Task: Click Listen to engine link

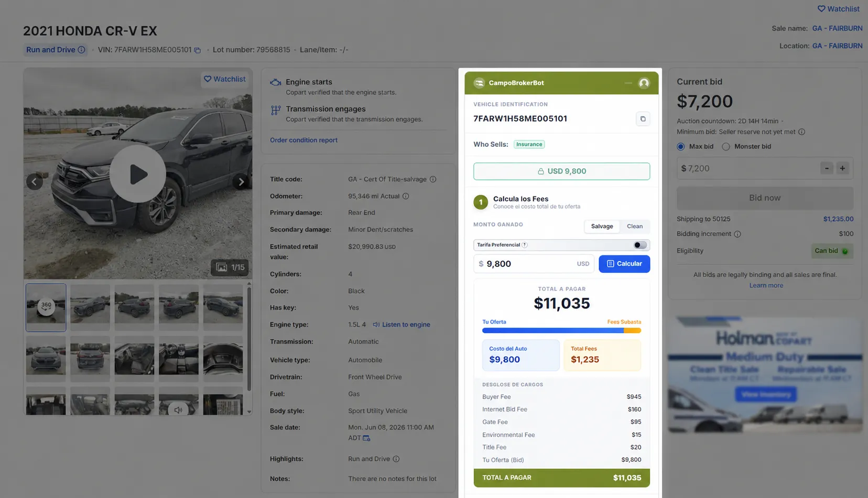Action: pos(402,324)
